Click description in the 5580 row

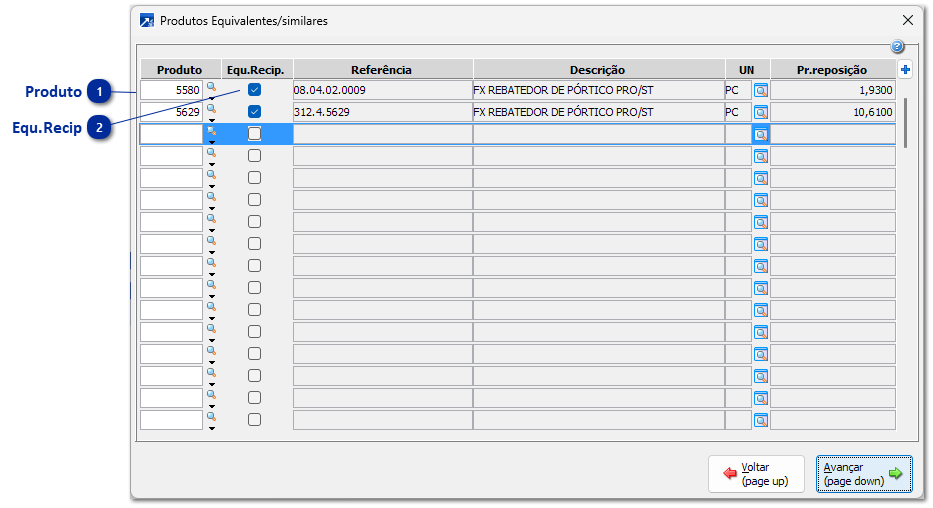[599, 90]
